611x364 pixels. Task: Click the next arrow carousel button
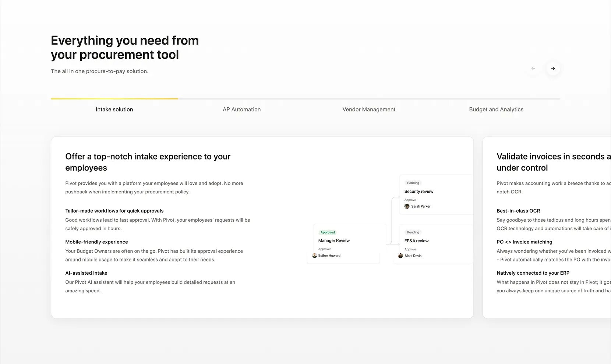pyautogui.click(x=553, y=68)
